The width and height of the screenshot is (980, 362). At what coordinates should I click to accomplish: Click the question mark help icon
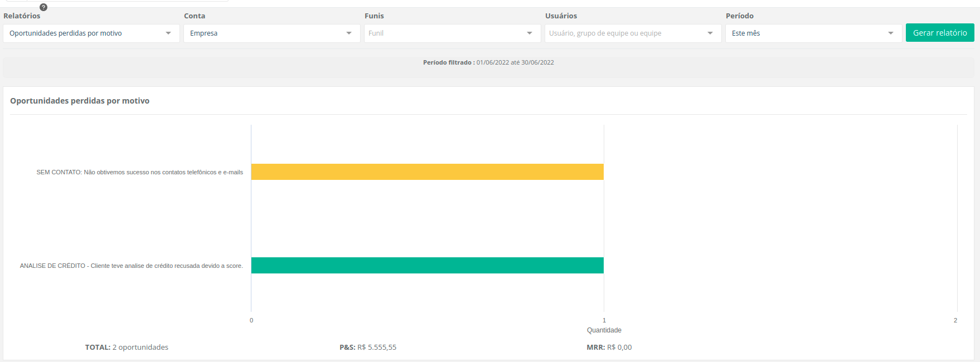click(x=43, y=7)
